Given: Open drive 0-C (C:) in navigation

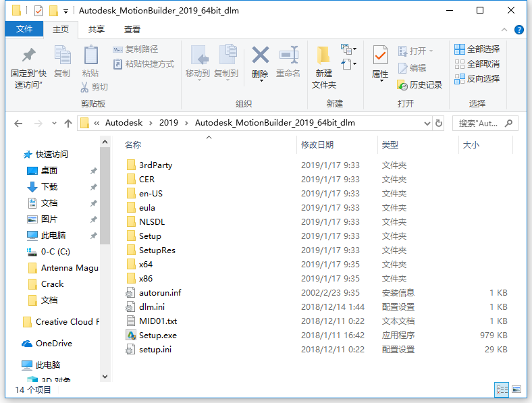Looking at the screenshot, I should coord(49,252).
